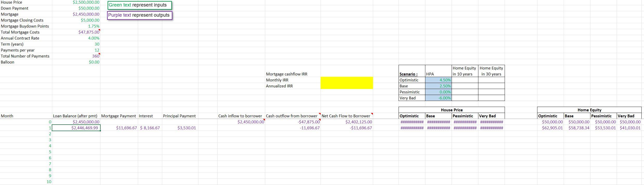644x185 pixels.
Task: Select empty Optimistic Home Equity 10 years cell
Action: coord(465,80)
